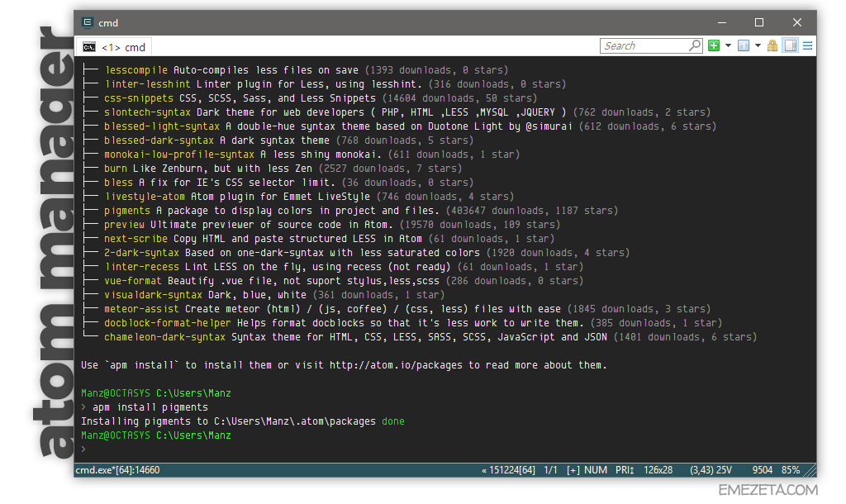Click the PRI priority indicator
846x504 pixels.
click(x=625, y=470)
